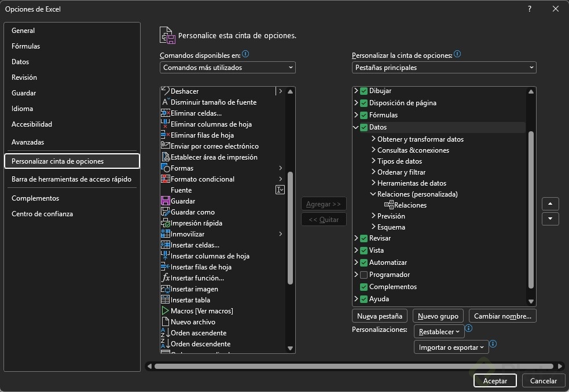The image size is (569, 392).
Task: Click the info icon beside Comandos disponibles en
Action: [x=245, y=54]
